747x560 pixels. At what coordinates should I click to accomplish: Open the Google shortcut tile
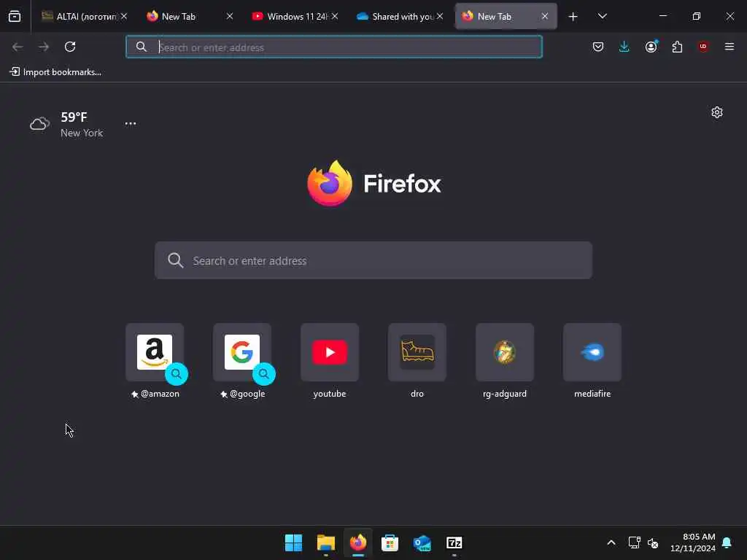coord(242,352)
